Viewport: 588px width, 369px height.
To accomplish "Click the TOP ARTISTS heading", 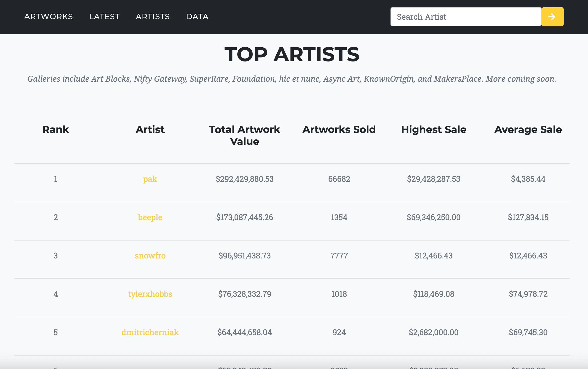I will 292,55.
